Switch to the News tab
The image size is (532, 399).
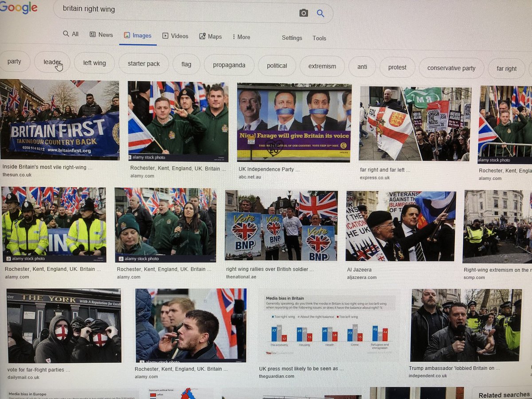[x=101, y=35]
